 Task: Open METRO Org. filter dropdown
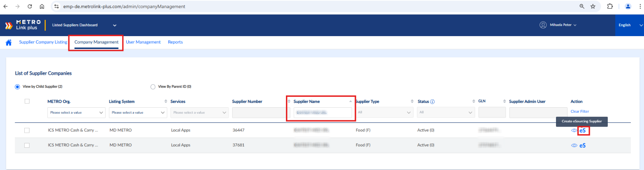pos(76,112)
